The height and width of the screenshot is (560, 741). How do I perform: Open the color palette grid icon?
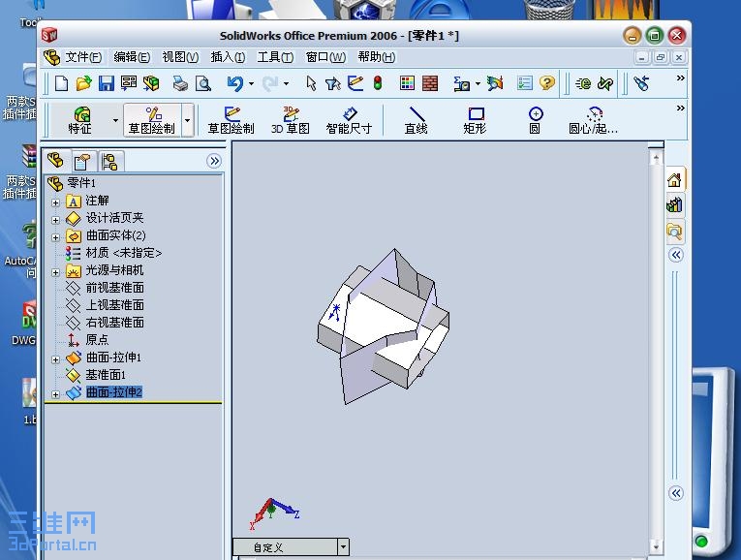click(x=407, y=83)
